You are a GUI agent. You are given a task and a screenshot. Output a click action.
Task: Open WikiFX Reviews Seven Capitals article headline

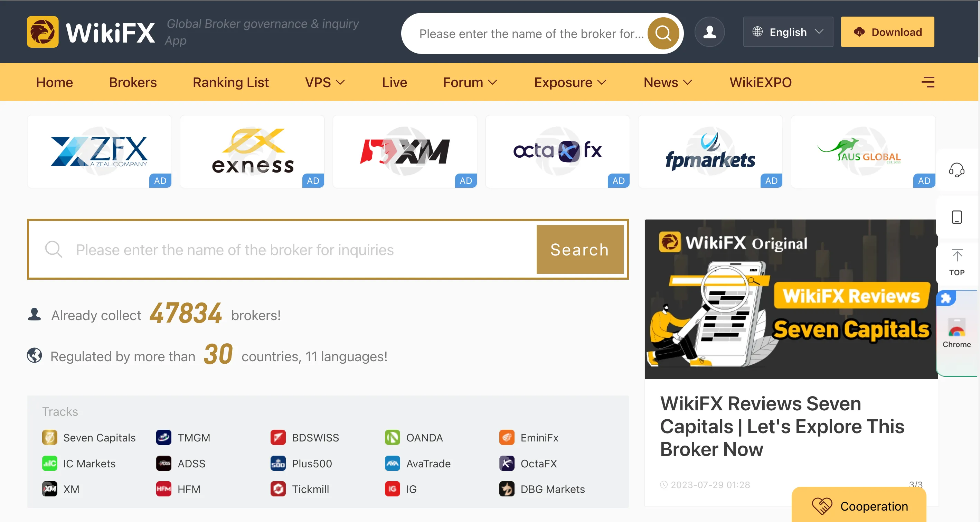(x=782, y=426)
